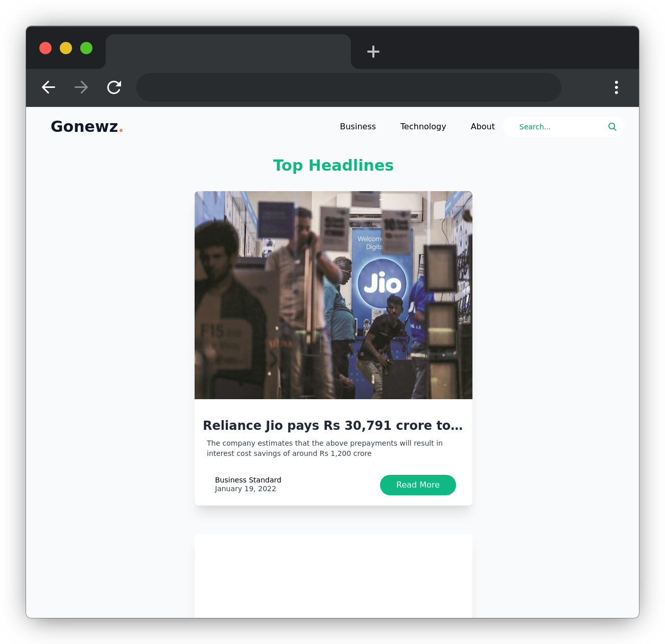Click the browser forward arrow
The height and width of the screenshot is (644, 665).
point(81,87)
